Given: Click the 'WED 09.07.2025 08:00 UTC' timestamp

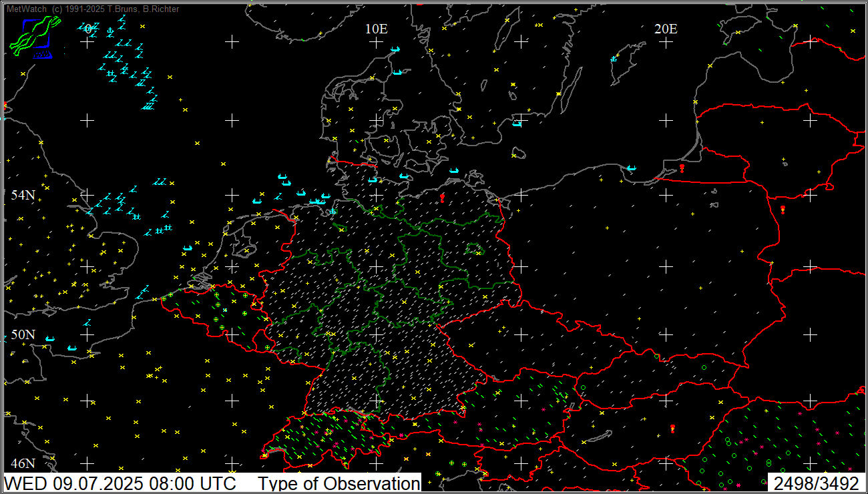Looking at the screenshot, I should [x=121, y=483].
